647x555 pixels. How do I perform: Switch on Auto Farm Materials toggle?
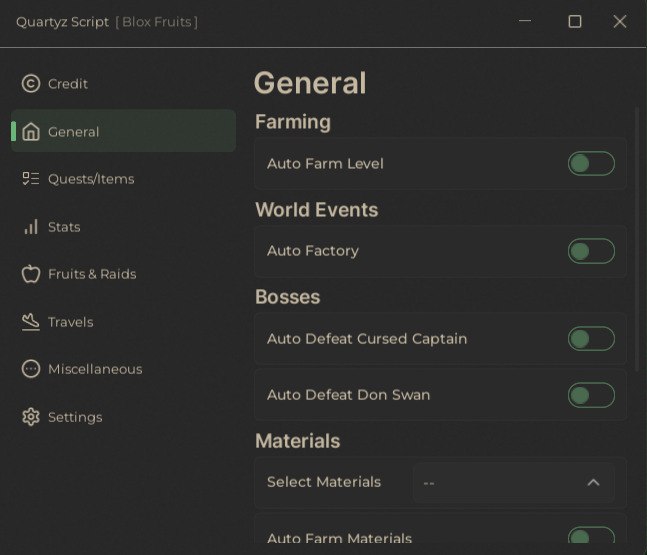click(x=591, y=538)
